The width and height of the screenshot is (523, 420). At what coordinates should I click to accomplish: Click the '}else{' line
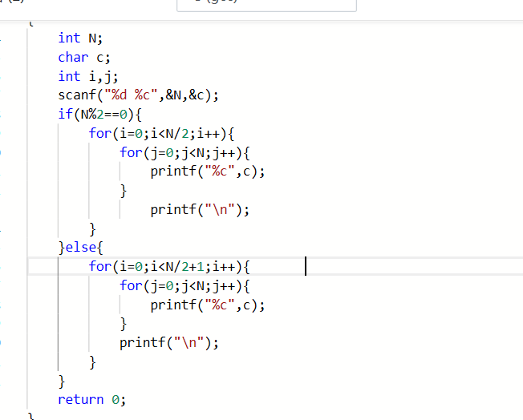81,248
